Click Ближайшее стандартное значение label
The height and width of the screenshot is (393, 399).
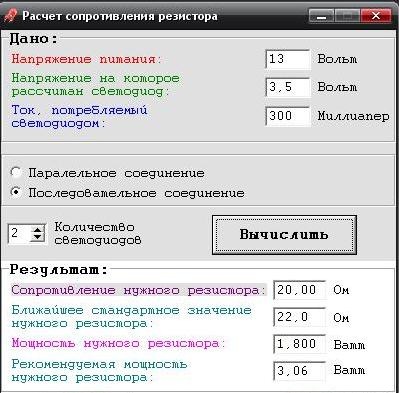point(131,317)
